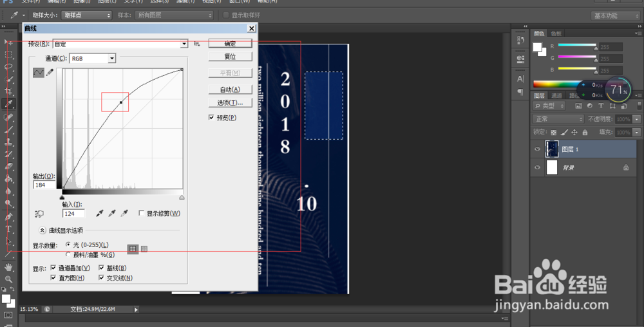Open the Paragraph panel icon
The height and width of the screenshot is (327, 644).
520,92
